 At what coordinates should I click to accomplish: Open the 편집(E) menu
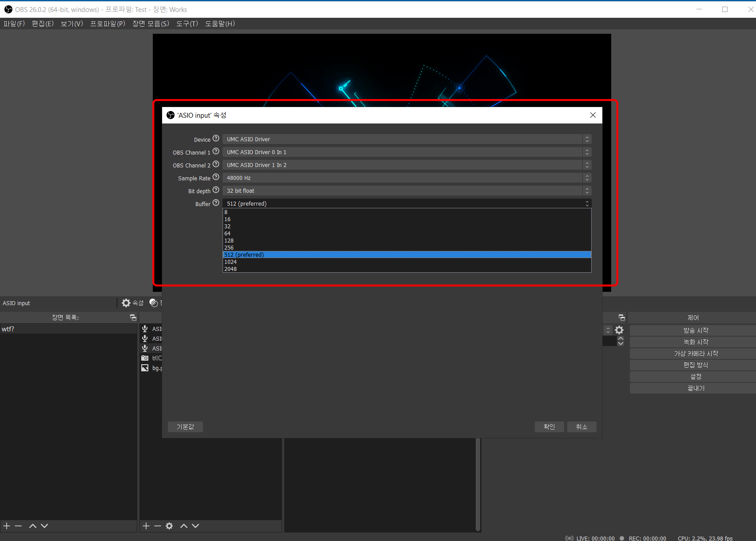click(x=43, y=24)
